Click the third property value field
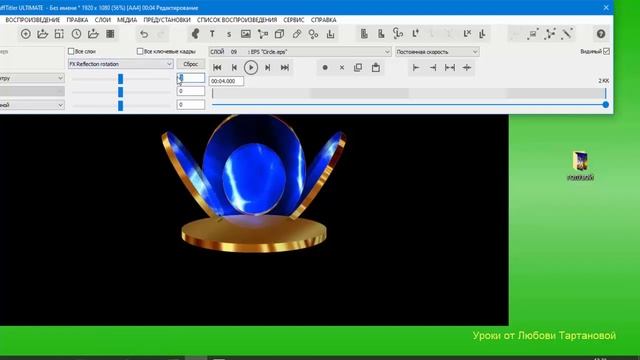This screenshot has height=360, width=640. coord(191,104)
